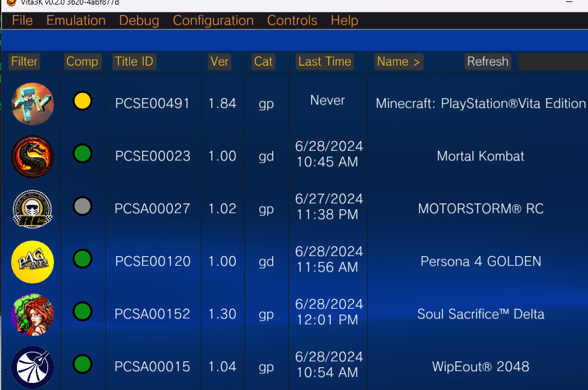The width and height of the screenshot is (588, 390).
Task: Open the Emulation menu
Action: pos(76,21)
